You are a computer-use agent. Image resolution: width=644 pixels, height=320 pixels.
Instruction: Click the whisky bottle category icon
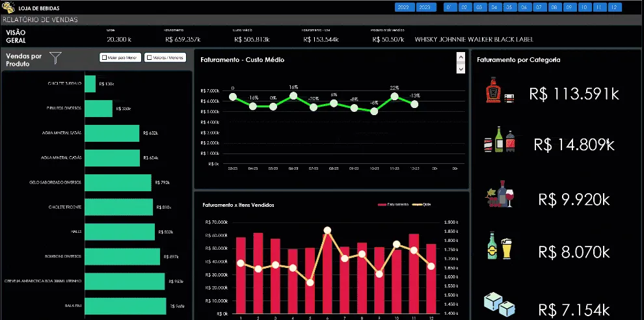pos(500,90)
